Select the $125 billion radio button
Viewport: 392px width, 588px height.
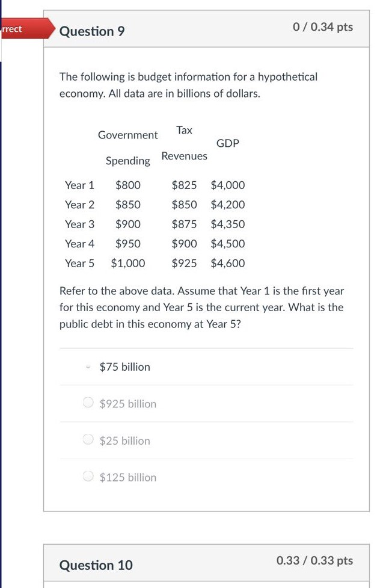[87, 477]
